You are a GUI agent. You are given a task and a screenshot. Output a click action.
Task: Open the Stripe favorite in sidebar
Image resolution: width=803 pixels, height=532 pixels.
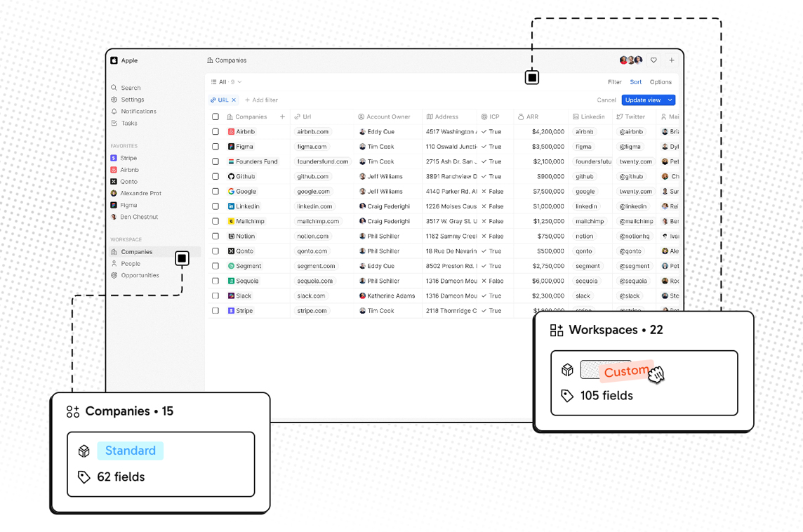[x=124, y=158]
